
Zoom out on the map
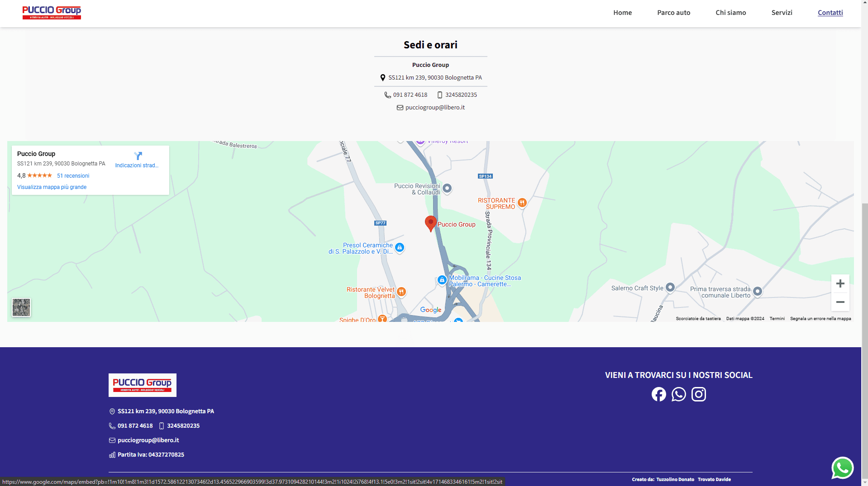pyautogui.click(x=840, y=302)
